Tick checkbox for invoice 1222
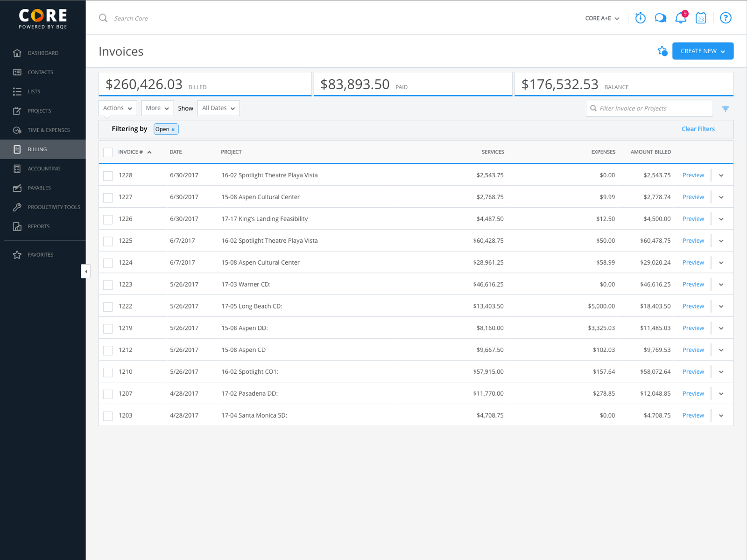This screenshot has width=747, height=560. click(x=108, y=307)
